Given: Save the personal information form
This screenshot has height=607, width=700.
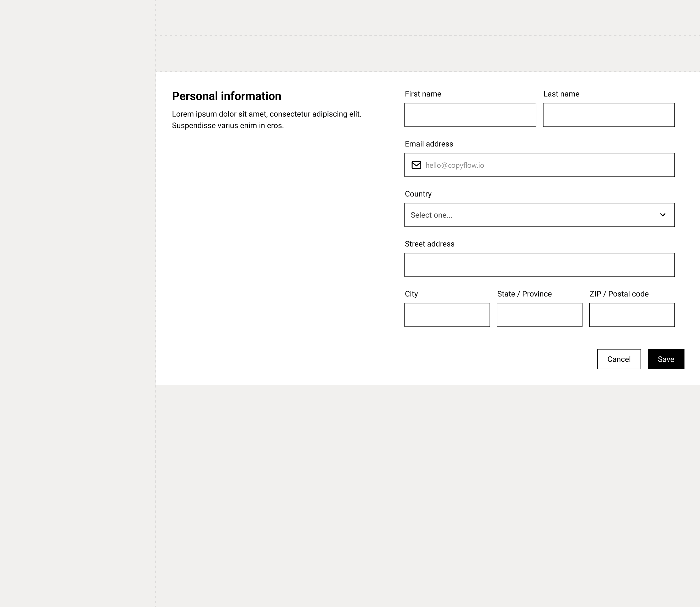Looking at the screenshot, I should coord(666,359).
